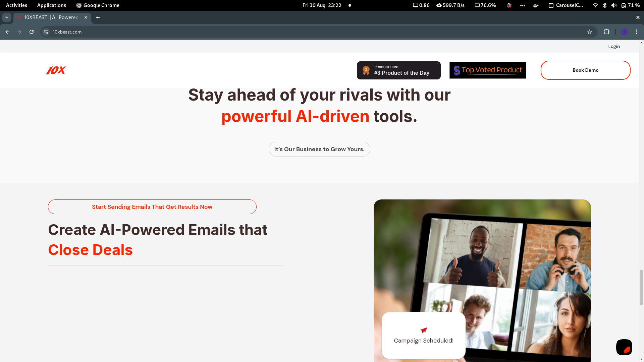Click It's Our Business to Grow Yours tagline
This screenshot has height=362, width=644.
pos(319,149)
